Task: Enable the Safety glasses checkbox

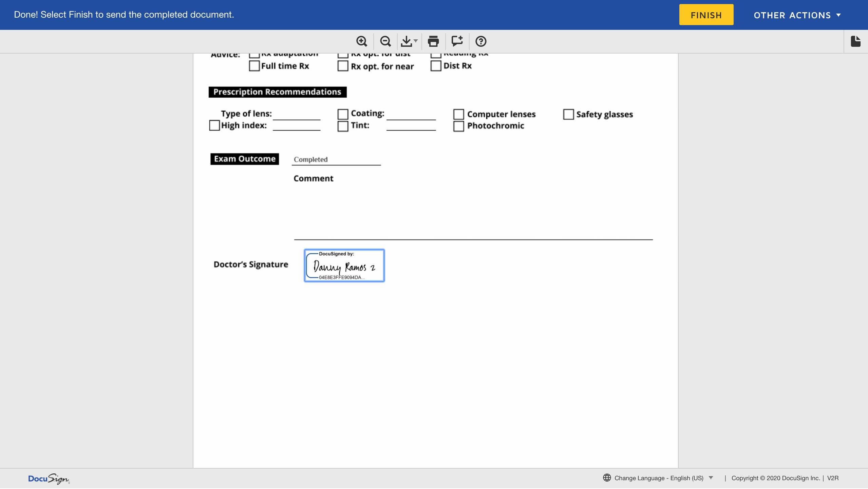Action: point(568,114)
